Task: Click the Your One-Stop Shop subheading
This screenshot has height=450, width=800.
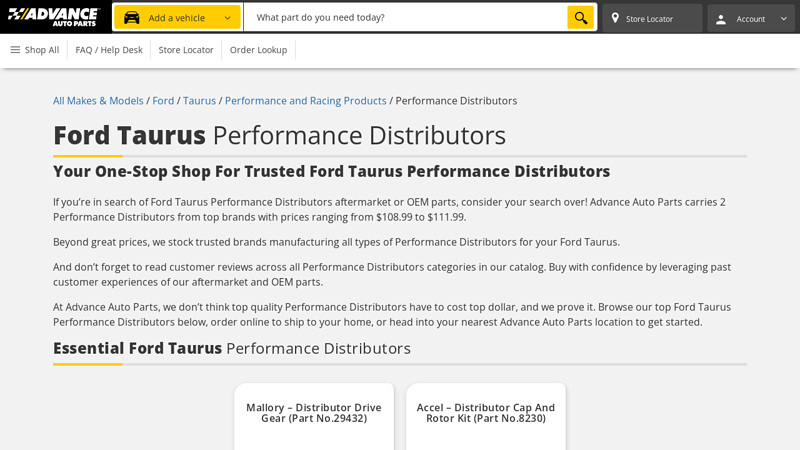Action: pos(332,171)
